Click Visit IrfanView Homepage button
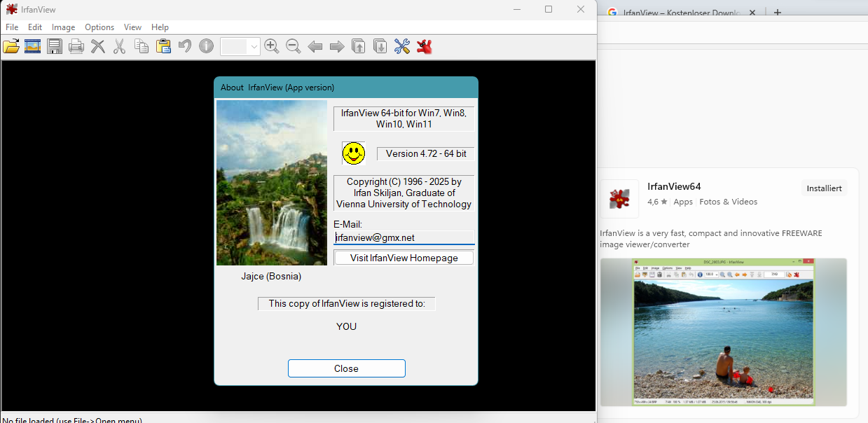This screenshot has width=868, height=423. [x=404, y=258]
